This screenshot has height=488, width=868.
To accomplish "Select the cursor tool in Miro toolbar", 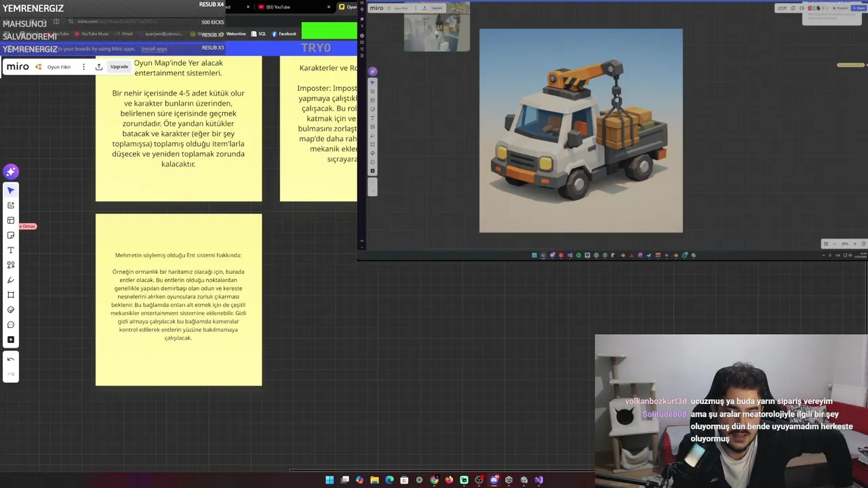I will pos(10,190).
